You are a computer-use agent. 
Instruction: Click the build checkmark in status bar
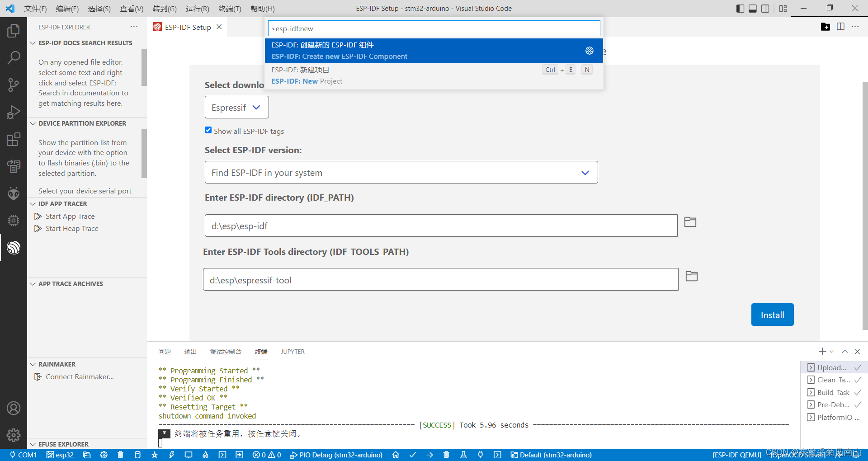pos(413,455)
